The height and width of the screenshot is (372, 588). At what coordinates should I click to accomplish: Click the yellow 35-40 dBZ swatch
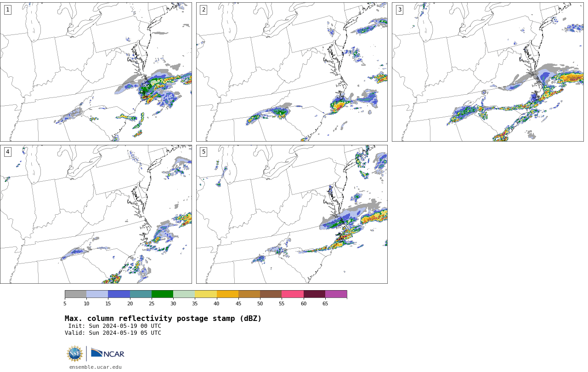point(206,294)
